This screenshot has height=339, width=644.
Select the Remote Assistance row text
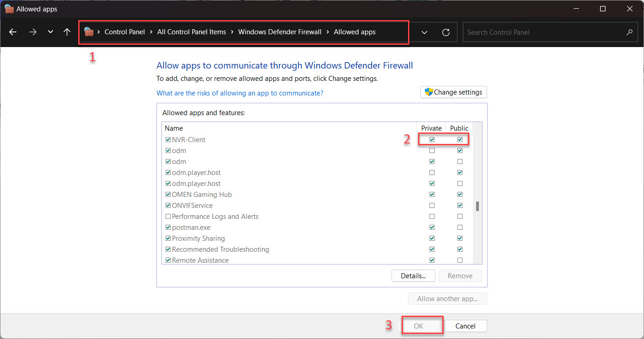coord(200,260)
